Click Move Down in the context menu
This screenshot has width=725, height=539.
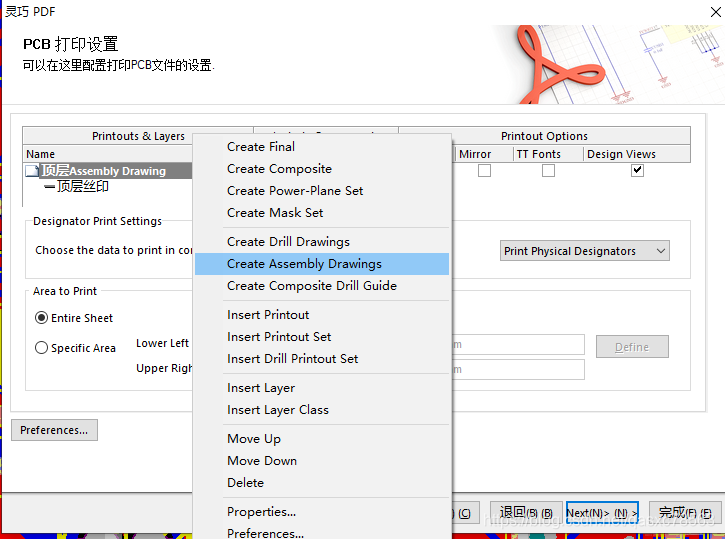(262, 461)
